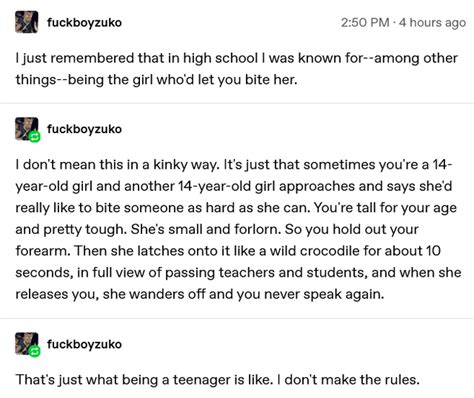Click the divider line below the first post
The width and height of the screenshot is (474, 398).
(x=237, y=103)
